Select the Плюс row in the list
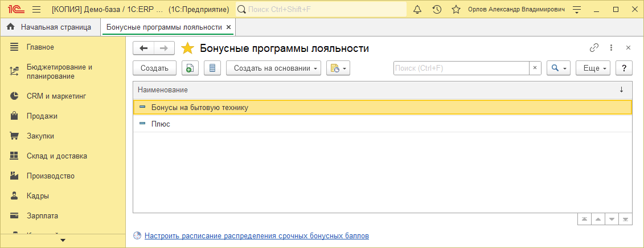Viewport: 644px width, 248px height. pyautogui.click(x=161, y=124)
